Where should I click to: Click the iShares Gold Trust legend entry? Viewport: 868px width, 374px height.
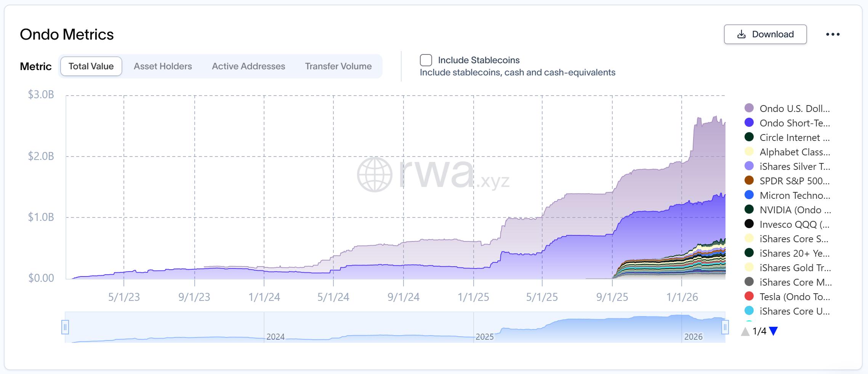(788, 268)
